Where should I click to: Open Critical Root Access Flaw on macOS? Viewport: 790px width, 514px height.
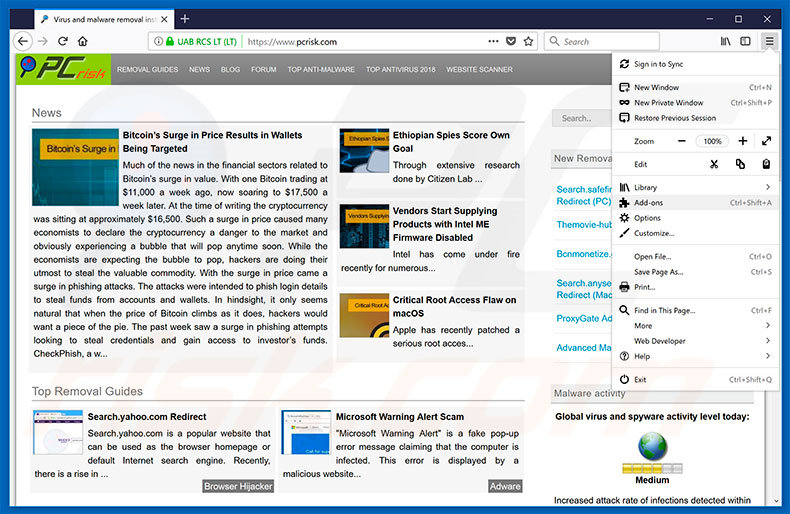click(454, 306)
